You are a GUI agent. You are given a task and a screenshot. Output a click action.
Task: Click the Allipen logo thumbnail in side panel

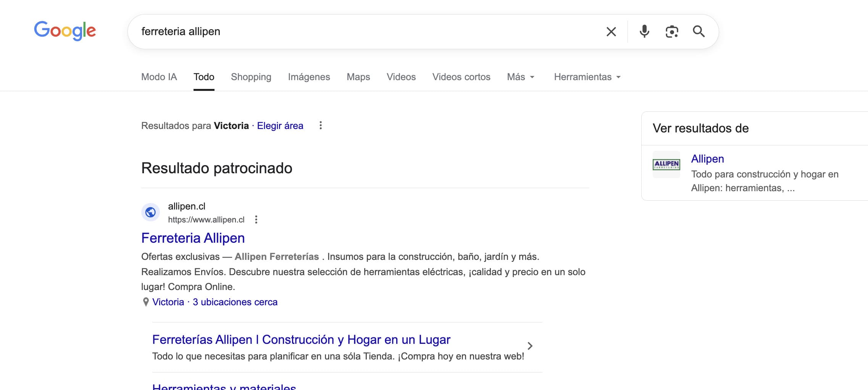(666, 164)
